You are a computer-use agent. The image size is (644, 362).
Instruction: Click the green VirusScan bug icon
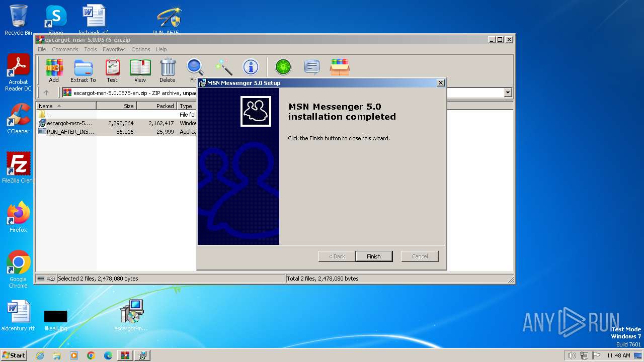coord(283,67)
